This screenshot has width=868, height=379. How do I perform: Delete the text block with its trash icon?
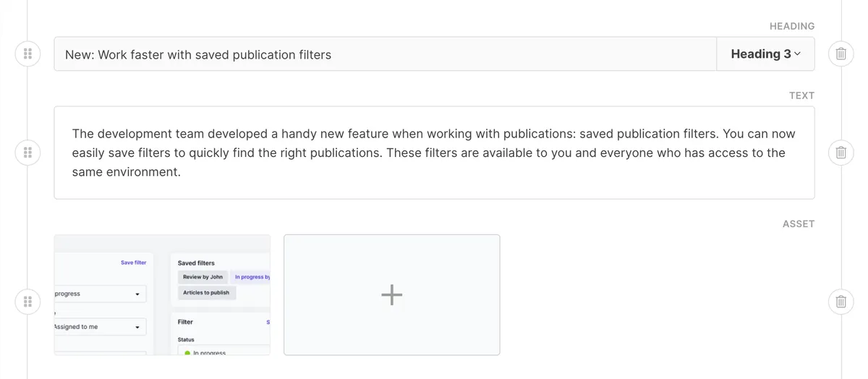coord(841,153)
